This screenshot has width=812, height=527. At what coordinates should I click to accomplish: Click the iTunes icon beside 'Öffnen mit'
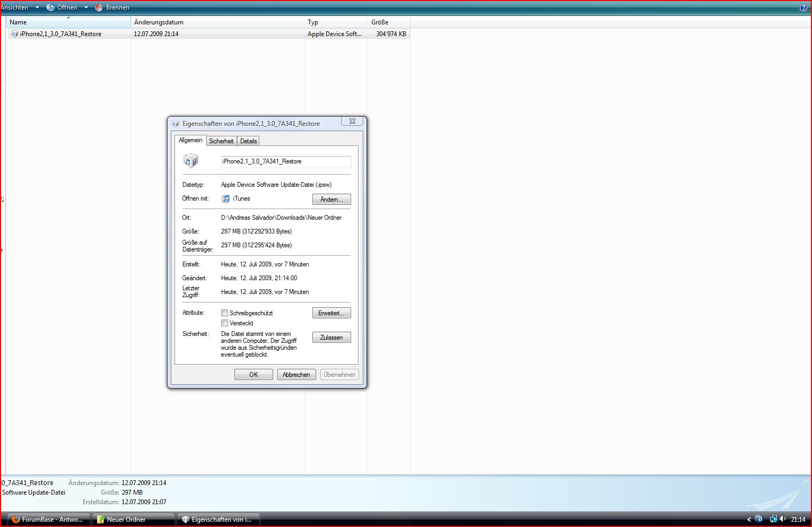tap(226, 198)
